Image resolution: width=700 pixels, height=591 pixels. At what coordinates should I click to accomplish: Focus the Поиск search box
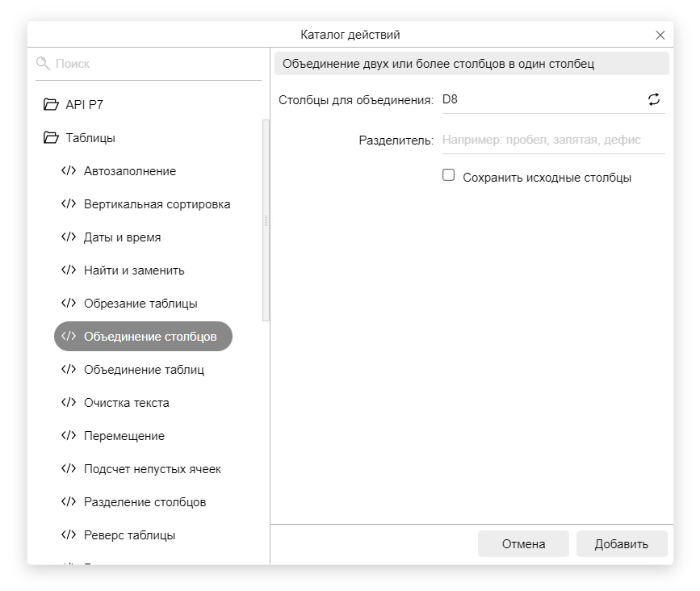(x=153, y=63)
